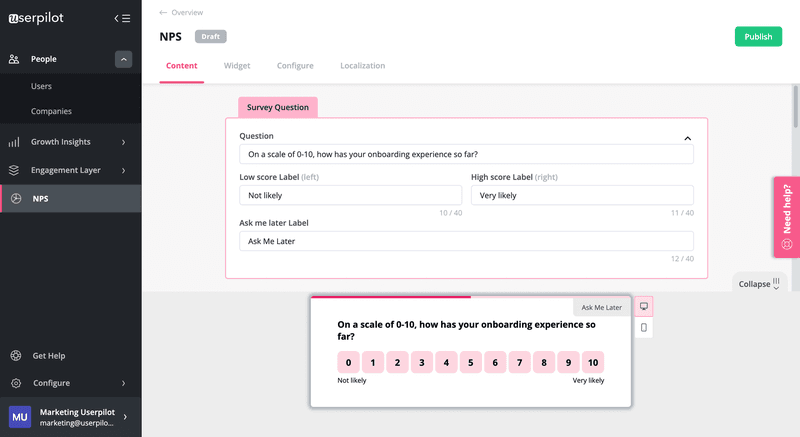Click the Ask Me Later preview button
Viewport: 800px width, 437px height.
point(602,307)
